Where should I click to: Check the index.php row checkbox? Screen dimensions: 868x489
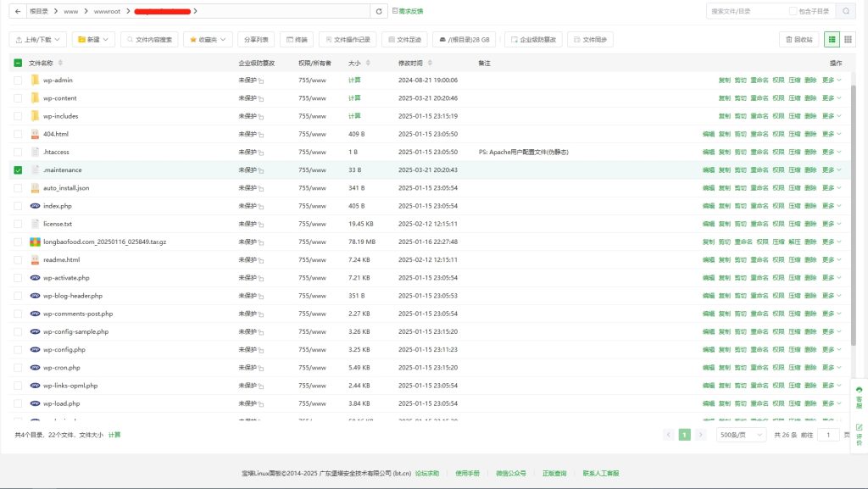[x=18, y=206]
